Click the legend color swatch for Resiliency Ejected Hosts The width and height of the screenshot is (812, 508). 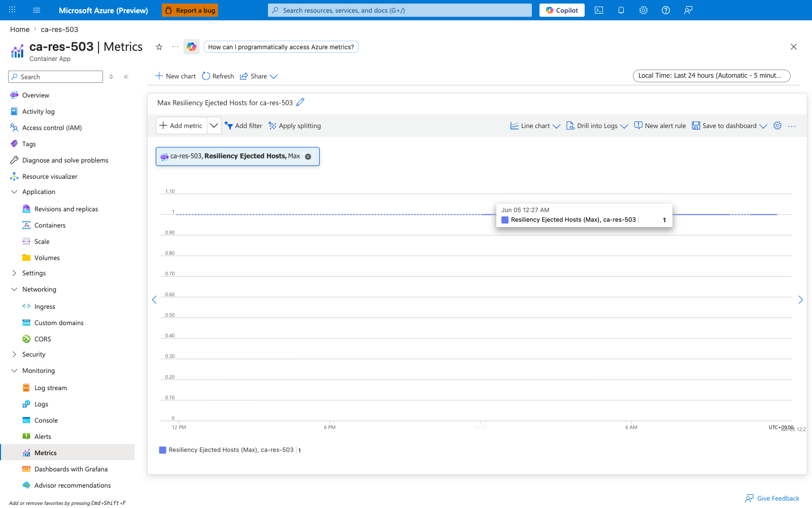click(162, 450)
